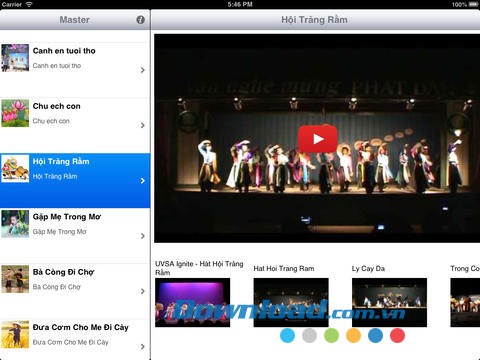
Task: Select Đưa Cơm Cho Mẹ Đi Cày thumbnail
Action: coord(15,334)
